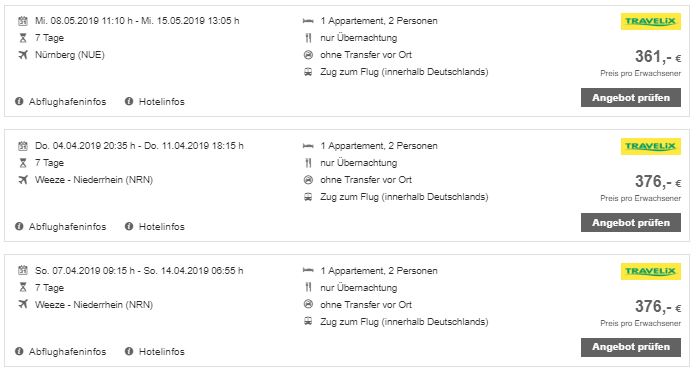Open Hotelinfos for the 07.04.2019 offer
The width and height of the screenshot is (697, 371).
click(x=154, y=351)
